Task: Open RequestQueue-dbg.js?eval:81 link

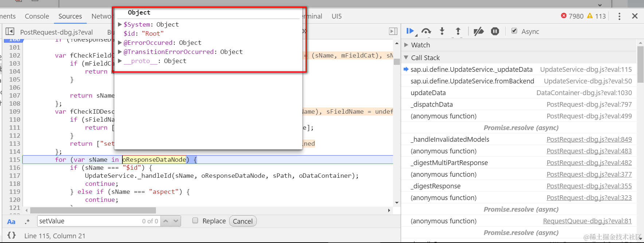Action: (587, 221)
